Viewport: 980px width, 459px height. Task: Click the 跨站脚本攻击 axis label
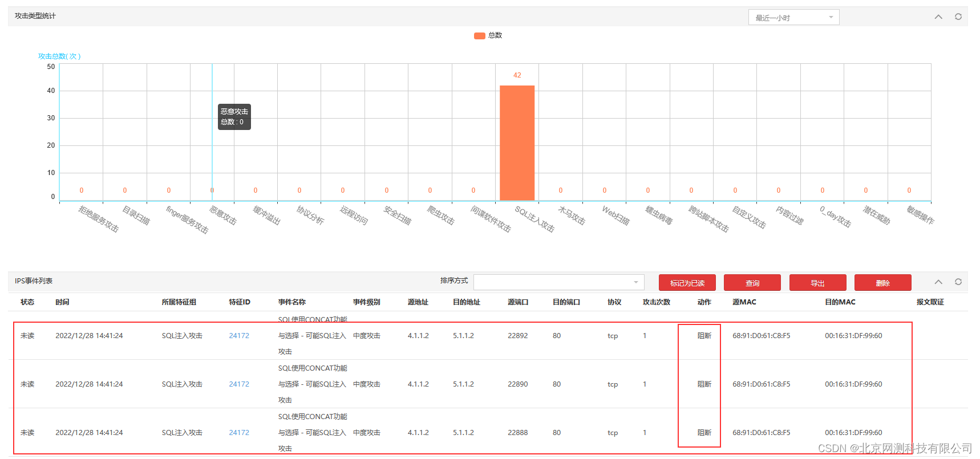(x=709, y=219)
